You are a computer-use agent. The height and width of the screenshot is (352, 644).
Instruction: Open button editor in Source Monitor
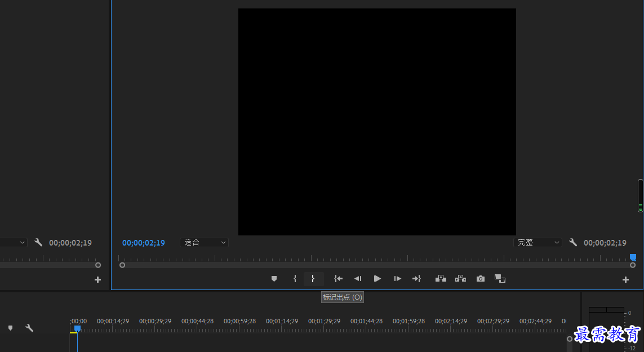[97, 280]
